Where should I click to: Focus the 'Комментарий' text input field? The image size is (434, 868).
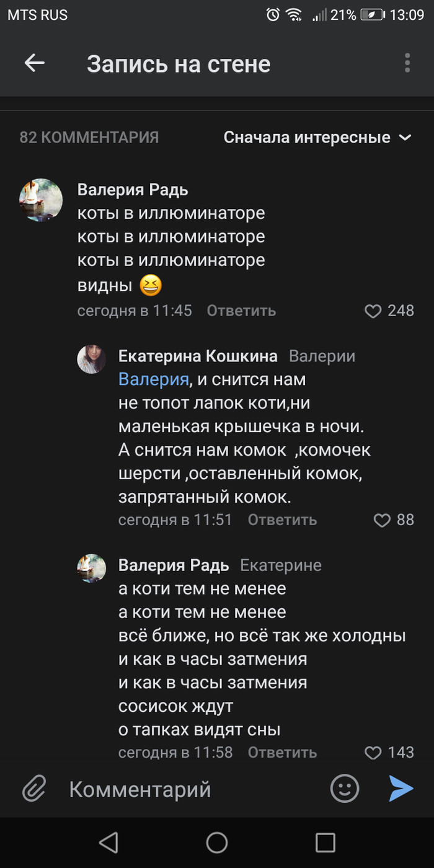186,789
